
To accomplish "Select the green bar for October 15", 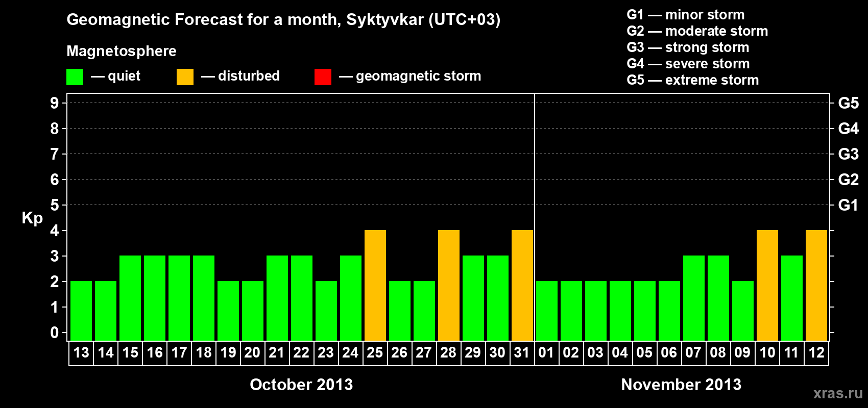I will point(130,298).
